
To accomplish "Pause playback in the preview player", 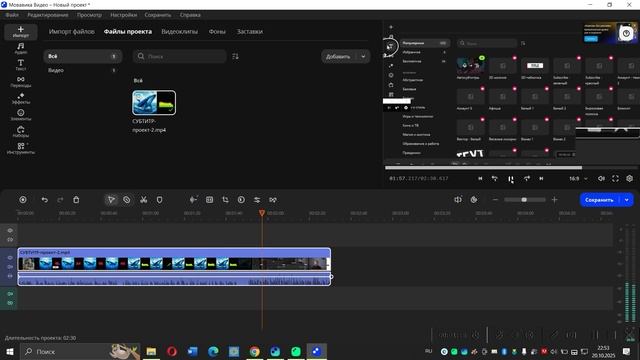I will (x=511, y=179).
